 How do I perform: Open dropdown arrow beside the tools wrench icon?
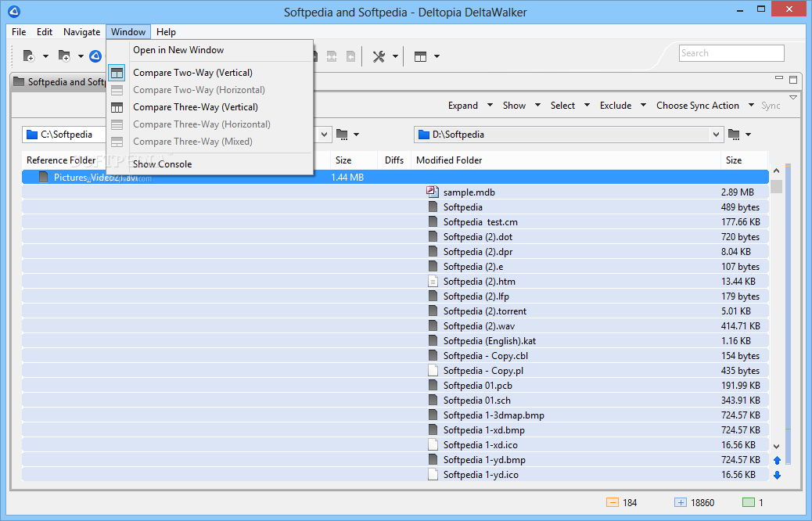tap(395, 56)
